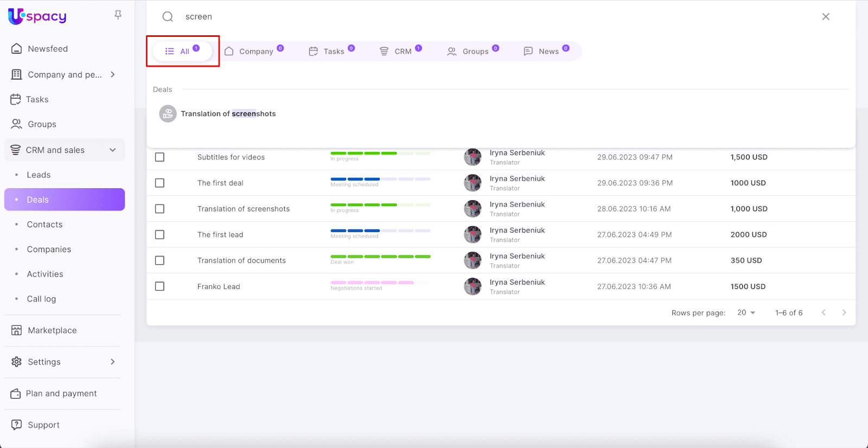
Task: Open Groups in the sidebar
Action: [42, 124]
